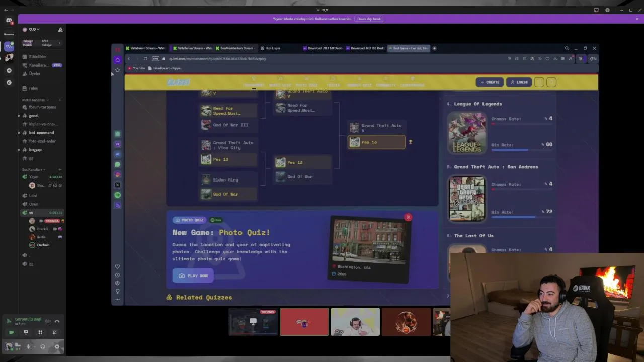Viewport: 644px width, 362px height.
Task: Open X (Twitter) in the browser sidebar
Action: (117, 185)
